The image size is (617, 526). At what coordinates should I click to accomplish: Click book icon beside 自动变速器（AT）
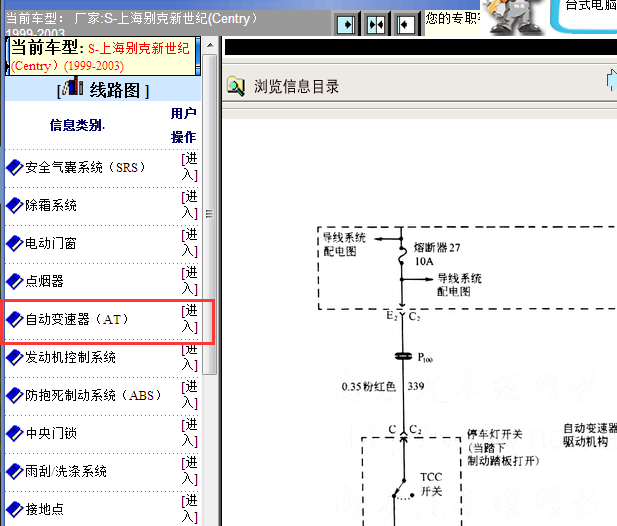tap(15, 319)
